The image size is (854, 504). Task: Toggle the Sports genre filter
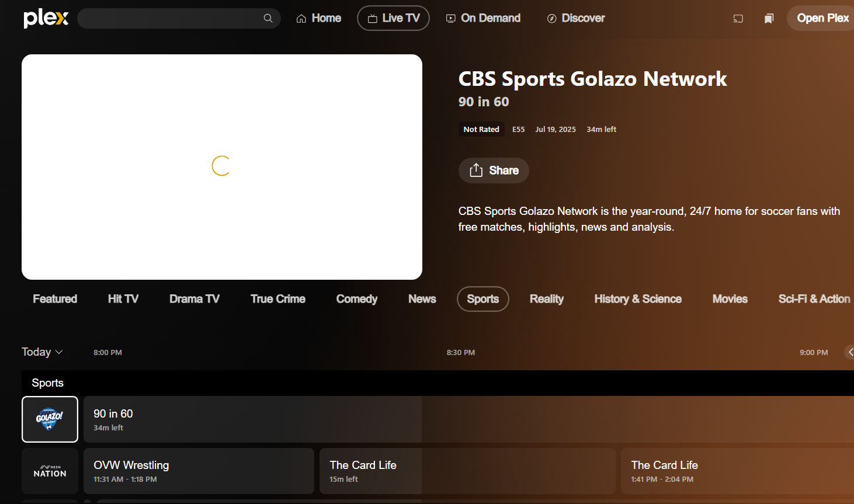(x=482, y=298)
